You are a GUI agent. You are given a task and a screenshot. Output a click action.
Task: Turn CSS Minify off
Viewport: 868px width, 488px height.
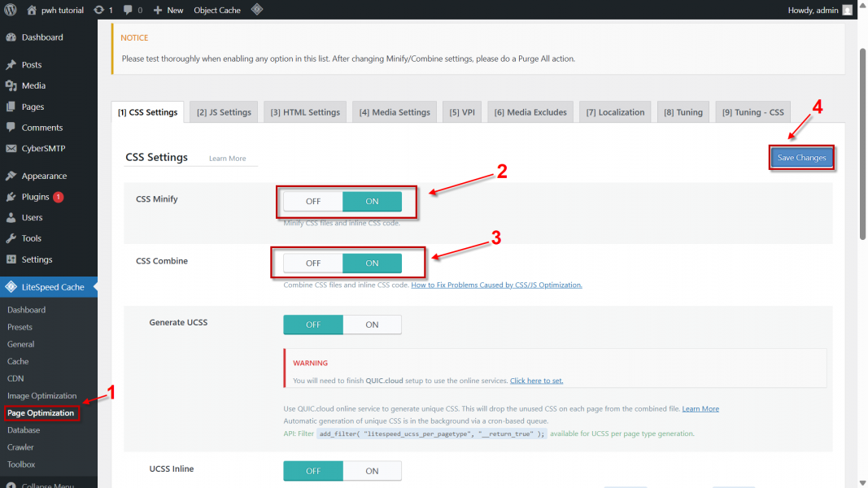(x=313, y=202)
